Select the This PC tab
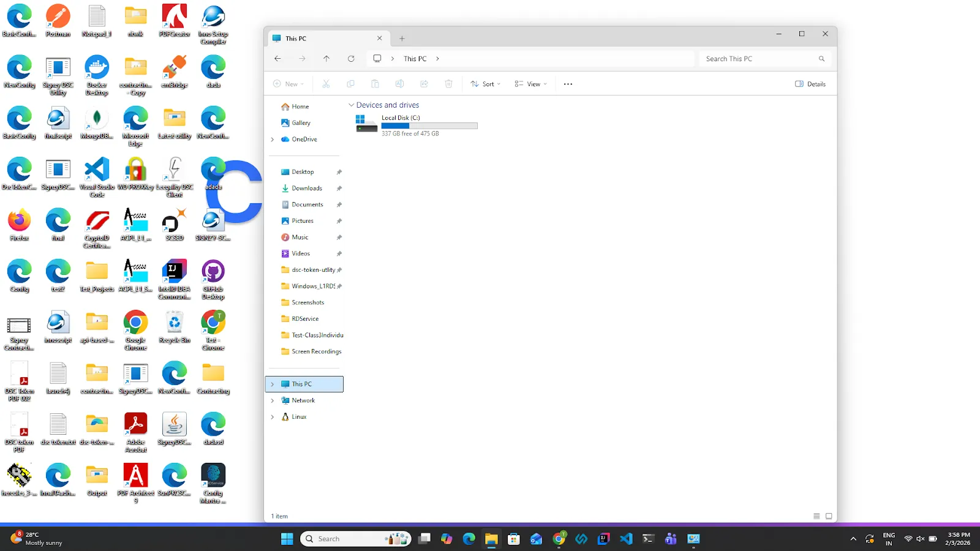Screen dimensions: 980x551 tap(328, 38)
